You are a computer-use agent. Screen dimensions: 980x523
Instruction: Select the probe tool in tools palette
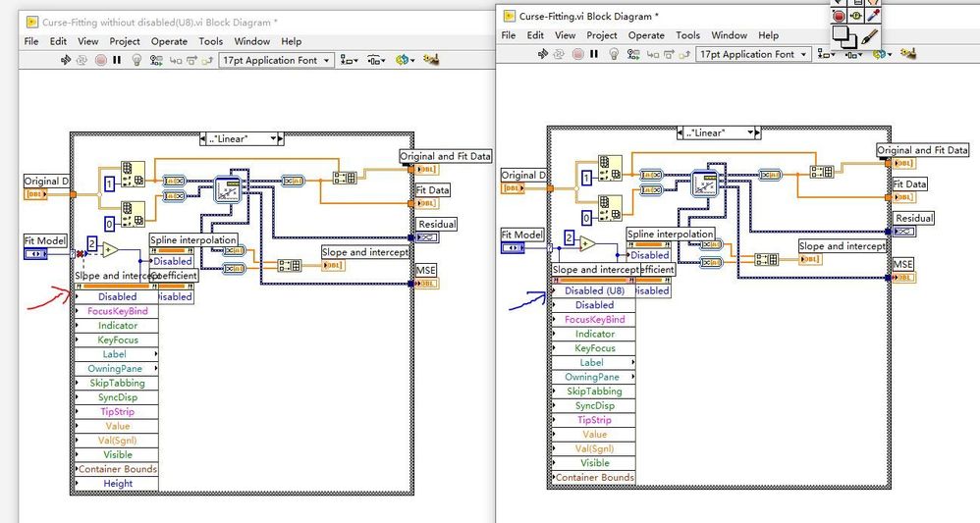tap(855, 16)
